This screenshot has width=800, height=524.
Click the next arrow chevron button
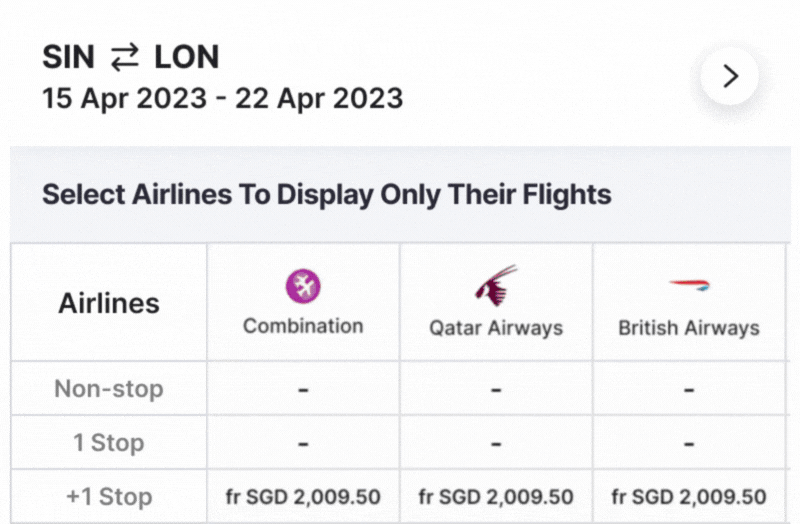click(730, 76)
